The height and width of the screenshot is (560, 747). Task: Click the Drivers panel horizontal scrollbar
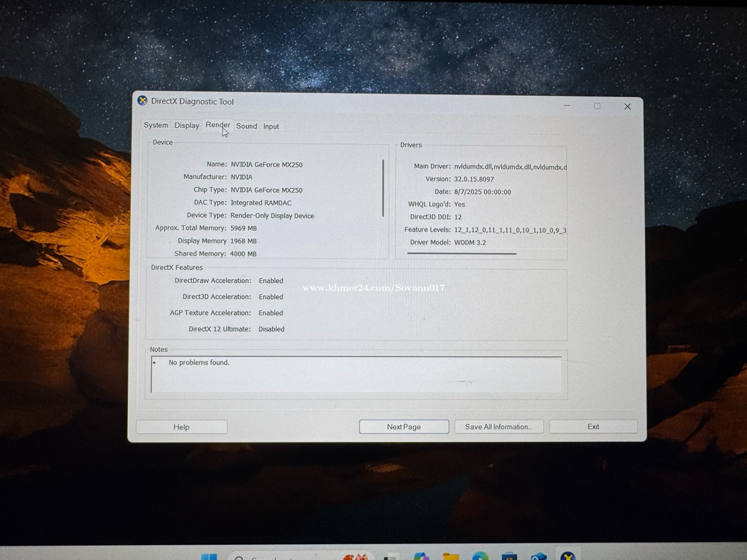click(x=462, y=253)
